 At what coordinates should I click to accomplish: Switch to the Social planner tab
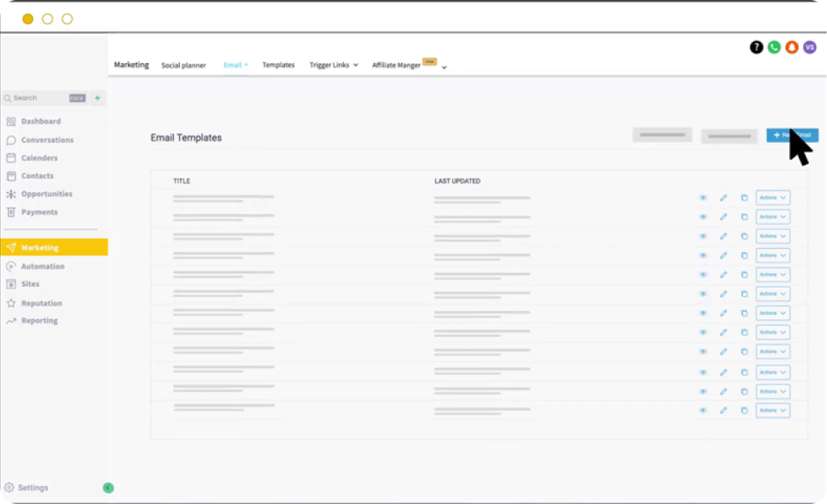coord(183,65)
